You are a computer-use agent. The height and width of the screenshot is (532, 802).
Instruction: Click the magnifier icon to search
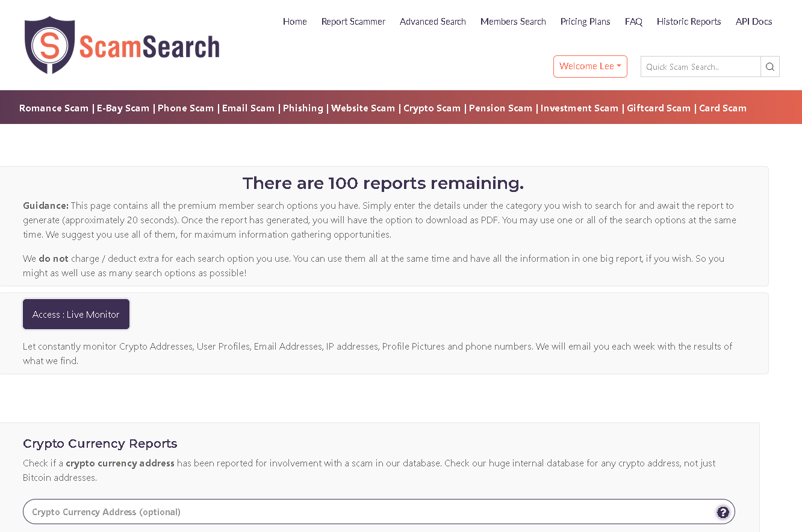[770, 66]
